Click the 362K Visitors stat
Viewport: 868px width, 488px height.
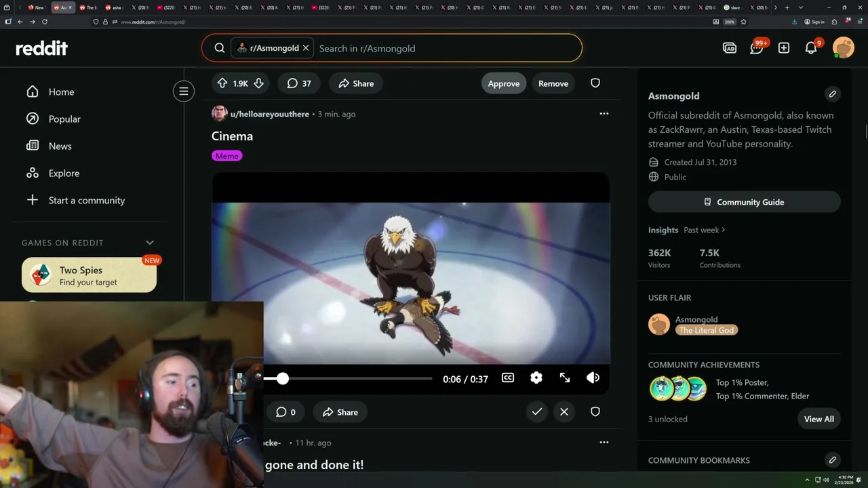(x=659, y=258)
